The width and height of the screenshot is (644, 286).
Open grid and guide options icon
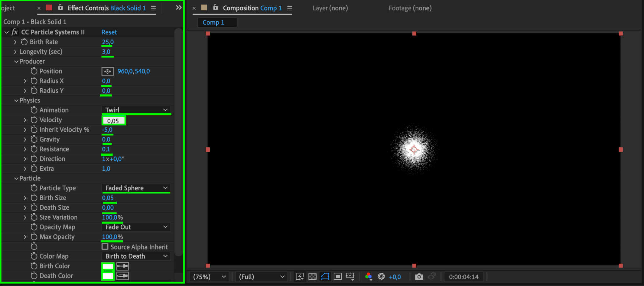(350, 277)
